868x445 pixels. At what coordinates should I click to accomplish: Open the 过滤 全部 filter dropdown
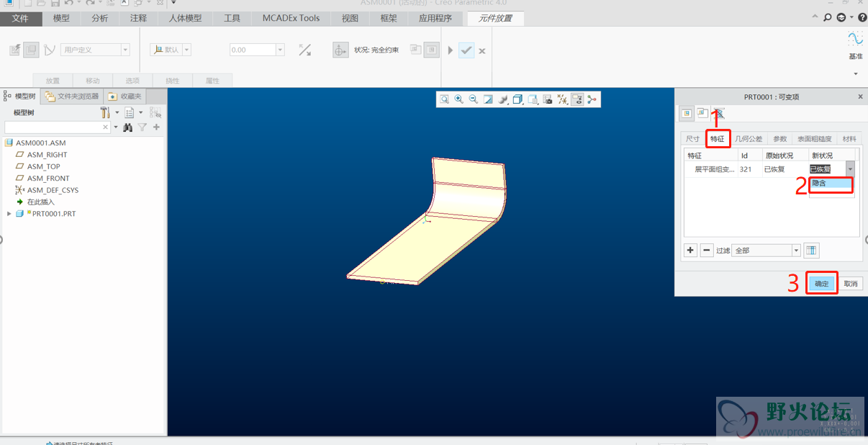pos(766,251)
